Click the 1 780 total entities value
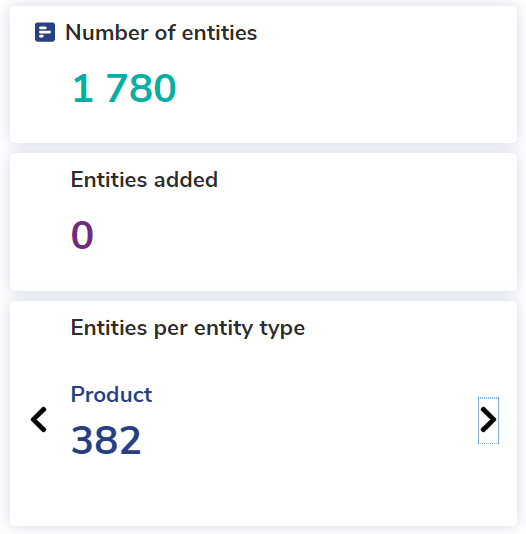The height and width of the screenshot is (534, 526). click(x=124, y=88)
